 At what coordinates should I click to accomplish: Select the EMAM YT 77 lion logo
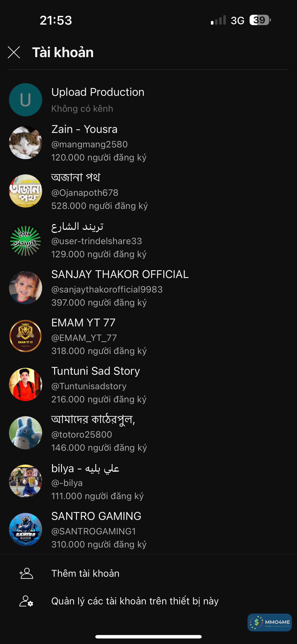pyautogui.click(x=26, y=336)
